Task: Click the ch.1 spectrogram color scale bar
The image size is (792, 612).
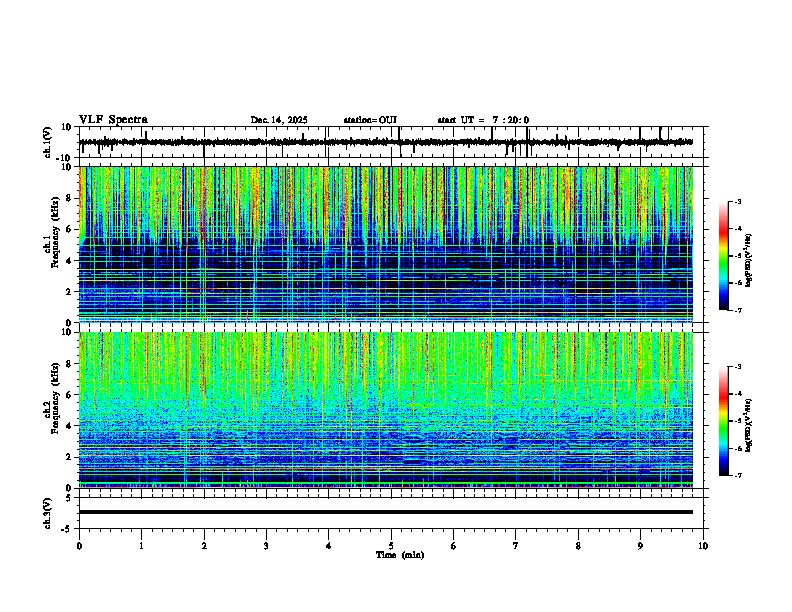Action: [x=724, y=256]
